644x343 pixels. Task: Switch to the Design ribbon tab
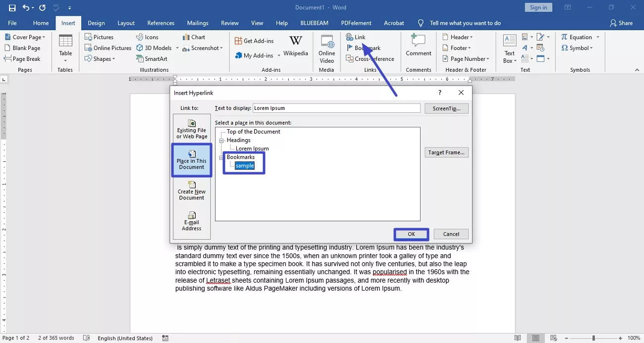[96, 23]
